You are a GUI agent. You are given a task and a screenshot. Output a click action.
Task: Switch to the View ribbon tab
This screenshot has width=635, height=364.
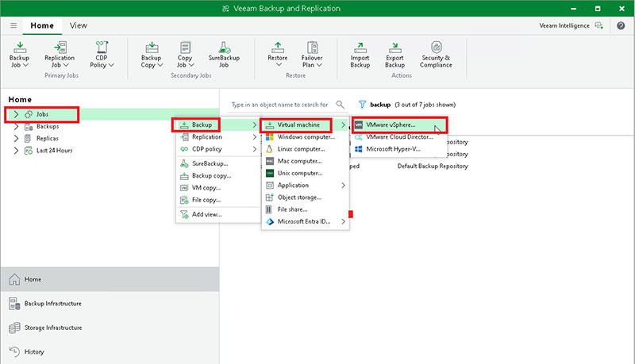coord(78,25)
